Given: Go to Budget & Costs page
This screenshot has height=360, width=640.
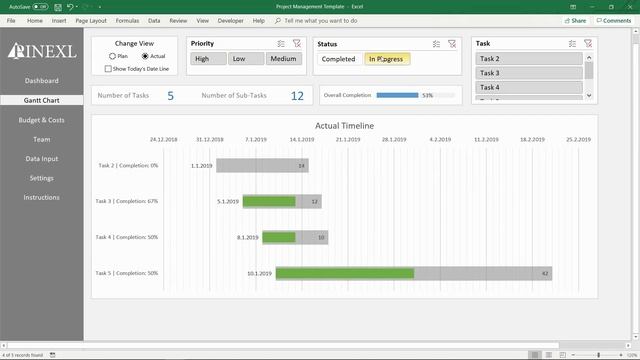Looking at the screenshot, I should point(42,120).
